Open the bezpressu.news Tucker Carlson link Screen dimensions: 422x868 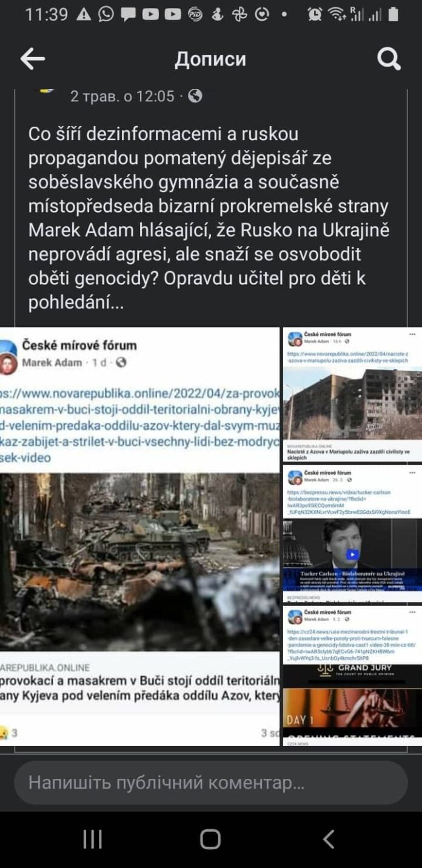click(x=348, y=503)
